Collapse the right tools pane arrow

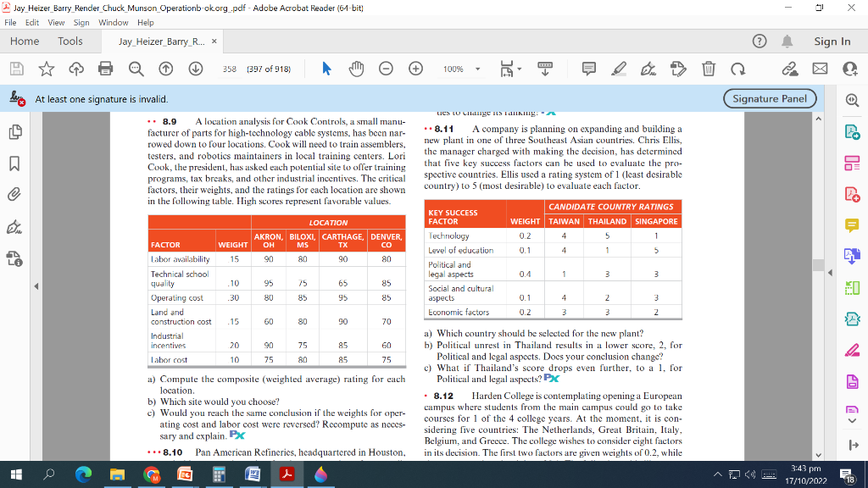pos(830,273)
